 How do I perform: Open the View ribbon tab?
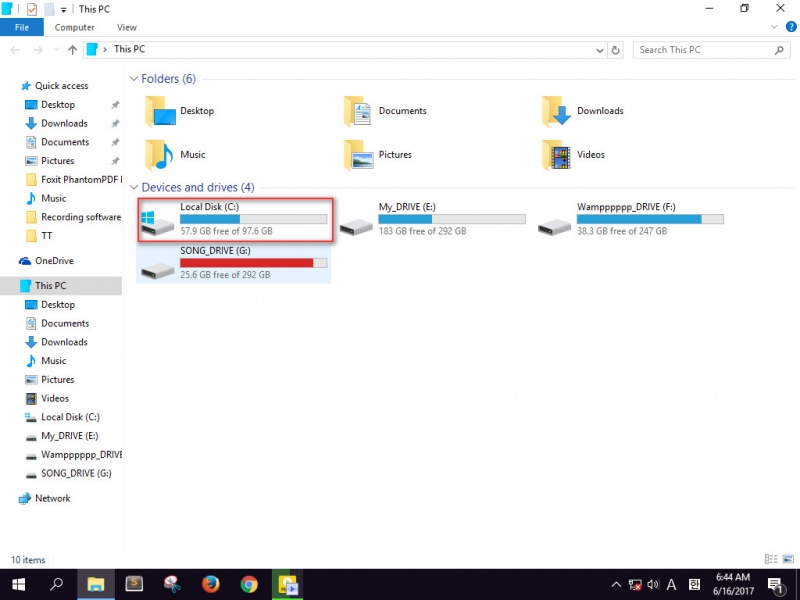click(127, 28)
